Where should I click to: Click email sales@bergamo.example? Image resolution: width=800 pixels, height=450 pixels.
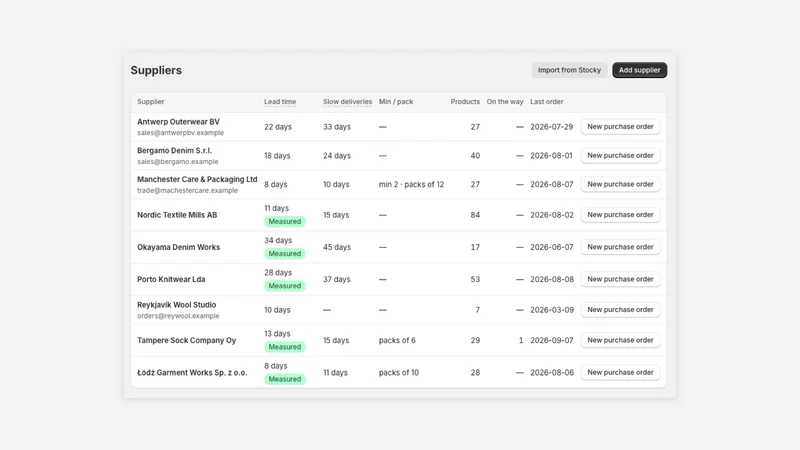pos(178,162)
